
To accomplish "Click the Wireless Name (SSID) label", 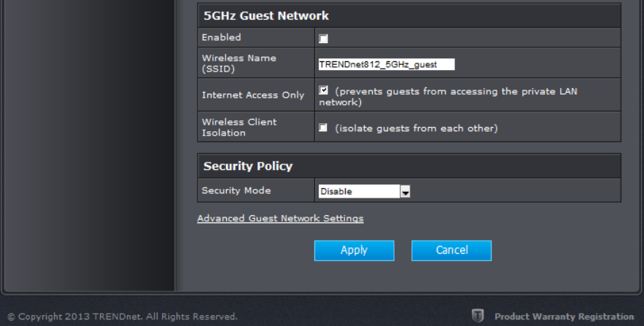I will click(239, 63).
